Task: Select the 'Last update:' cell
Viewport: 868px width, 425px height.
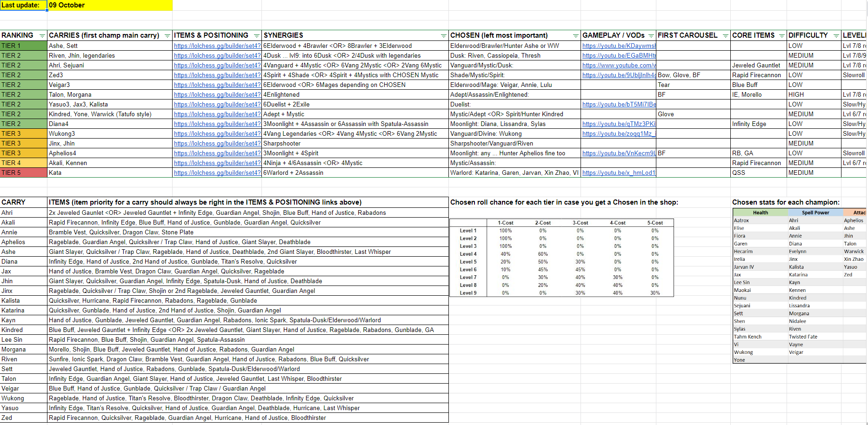Action: (23, 5)
